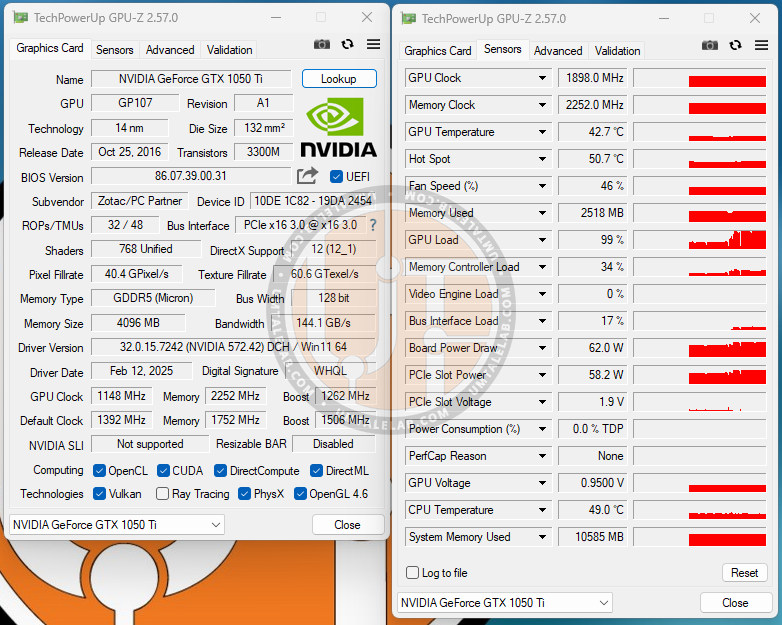This screenshot has width=782, height=625.
Task: Toggle the PhysX checkbox
Action: click(244, 494)
